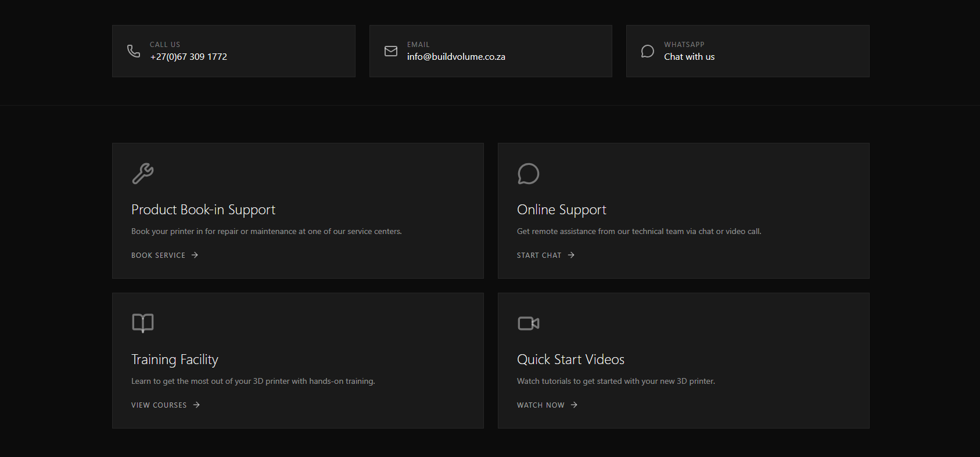Click the arrow next to Book Service
This screenshot has height=457, width=980.
(x=195, y=255)
